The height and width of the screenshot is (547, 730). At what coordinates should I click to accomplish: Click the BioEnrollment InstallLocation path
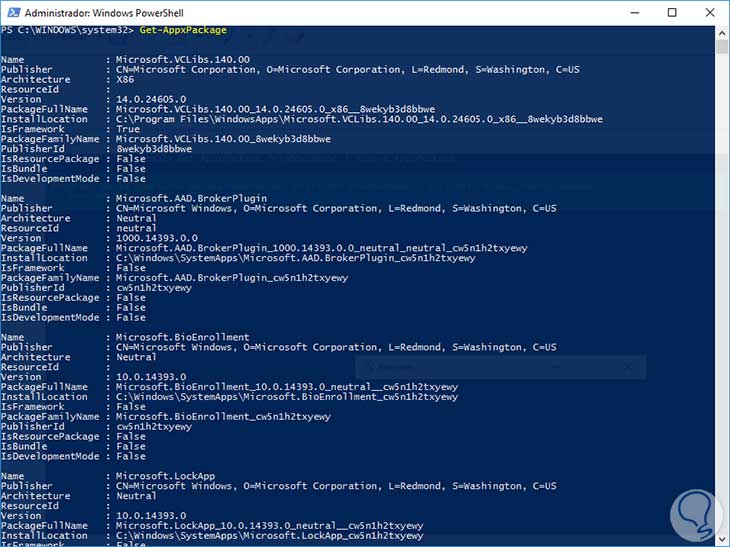coord(287,397)
